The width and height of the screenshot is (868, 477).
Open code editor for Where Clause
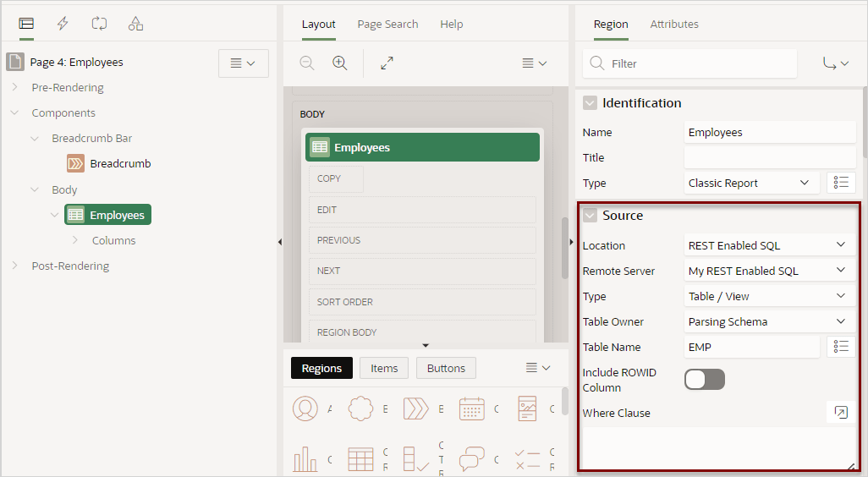pyautogui.click(x=840, y=413)
